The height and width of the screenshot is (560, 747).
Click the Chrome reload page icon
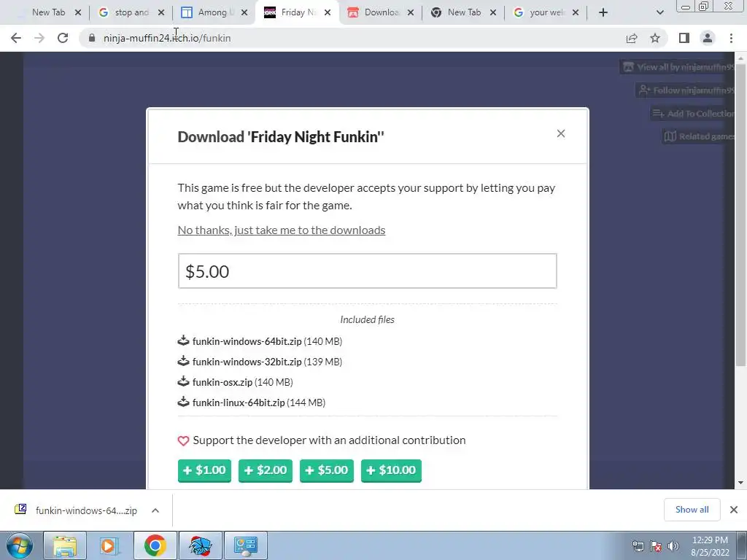tap(63, 38)
